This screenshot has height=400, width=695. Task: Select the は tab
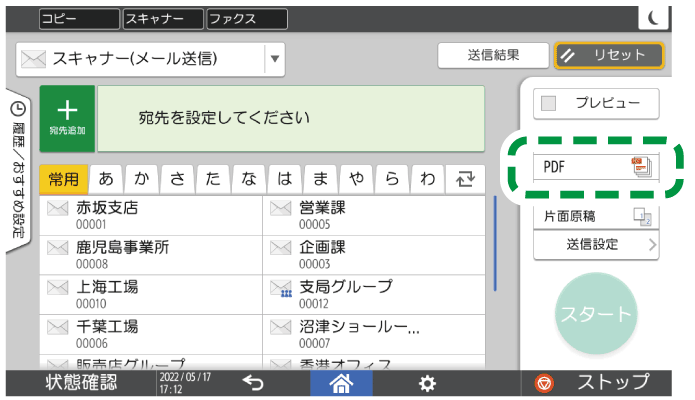[x=285, y=179]
